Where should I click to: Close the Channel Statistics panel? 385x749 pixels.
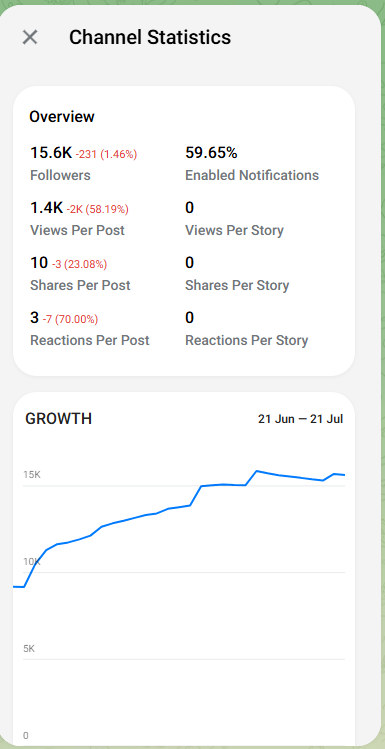pos(30,37)
